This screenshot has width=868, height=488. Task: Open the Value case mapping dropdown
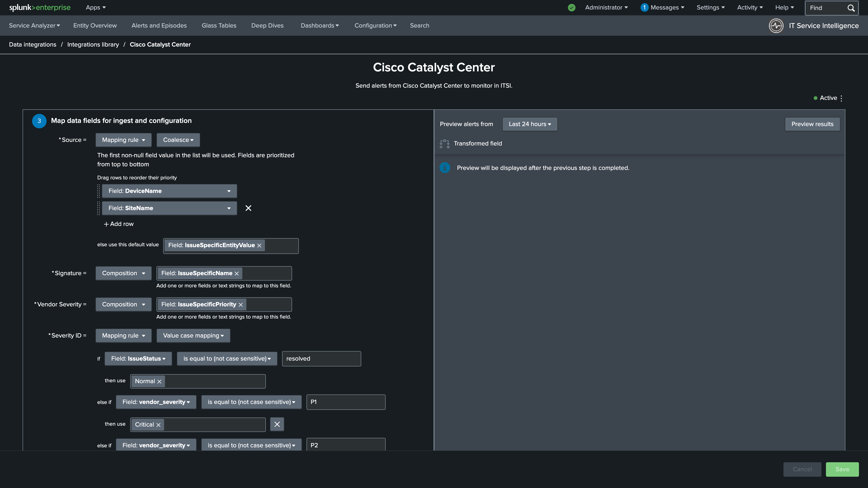(x=193, y=336)
